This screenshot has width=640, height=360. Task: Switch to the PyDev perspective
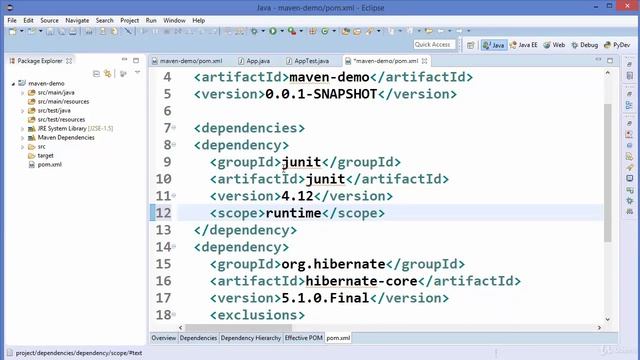coord(617,45)
